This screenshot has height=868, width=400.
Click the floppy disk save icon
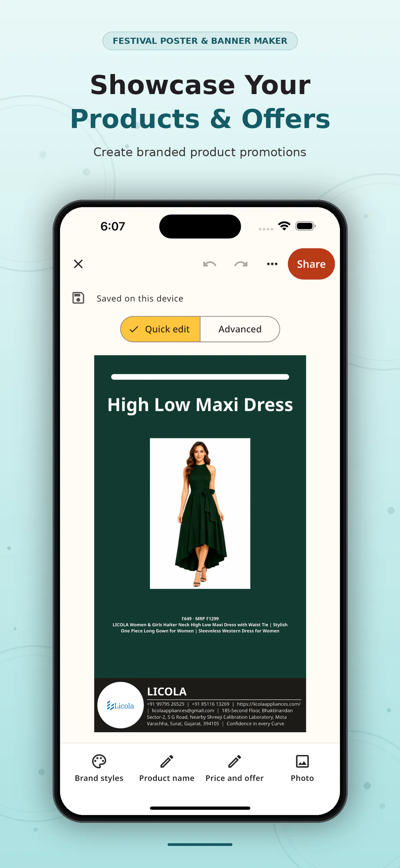click(x=78, y=298)
